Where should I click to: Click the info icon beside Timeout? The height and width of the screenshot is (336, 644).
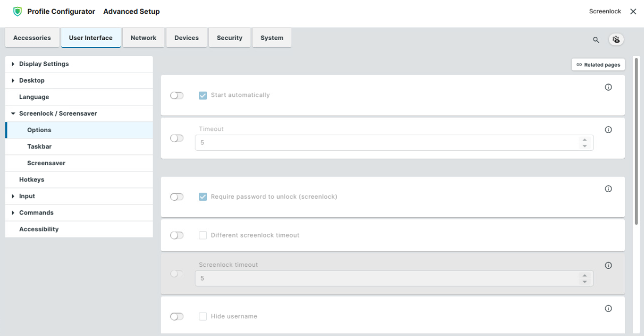(x=608, y=129)
